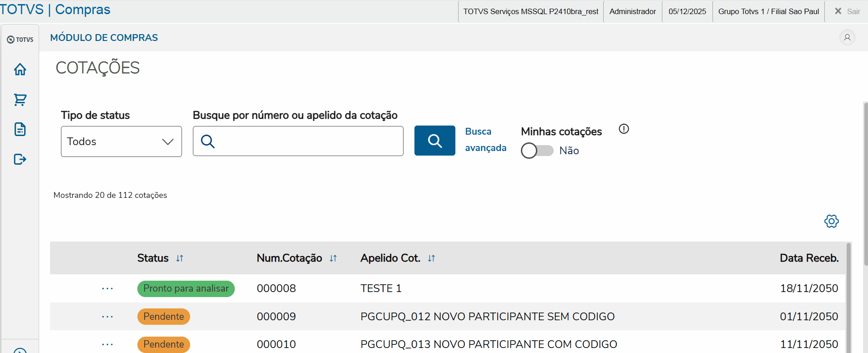Sort the table by Status column

[180, 258]
